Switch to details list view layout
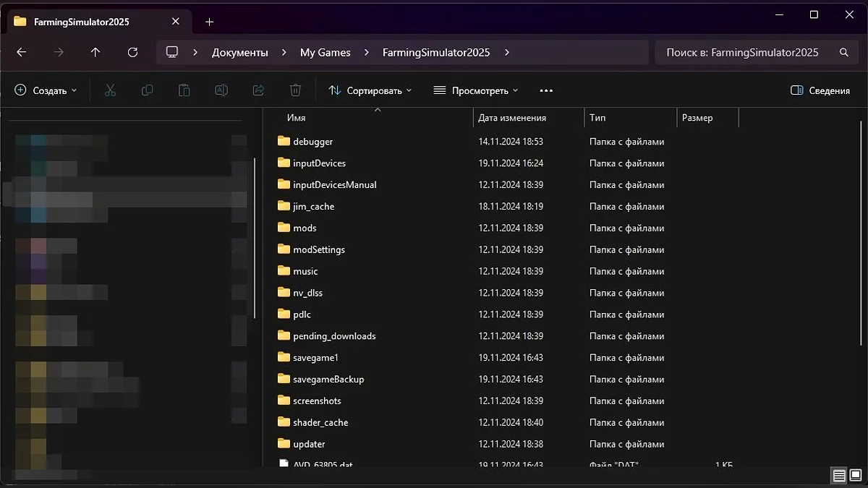 click(838, 476)
